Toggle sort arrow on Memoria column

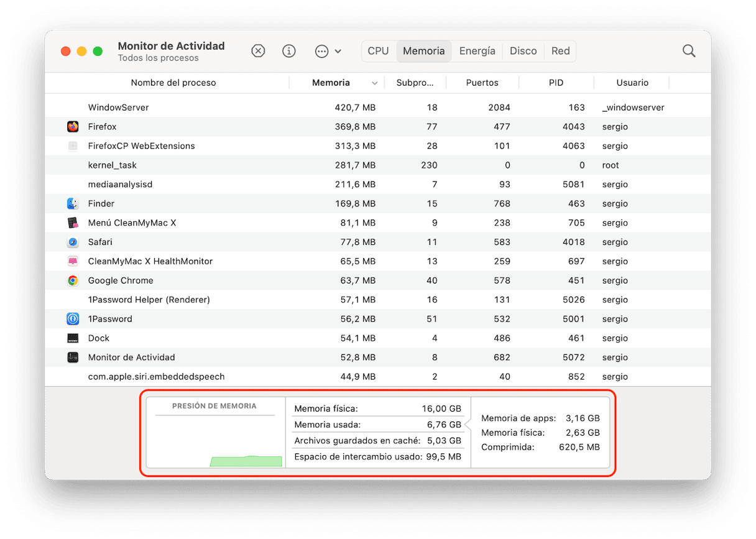(374, 83)
